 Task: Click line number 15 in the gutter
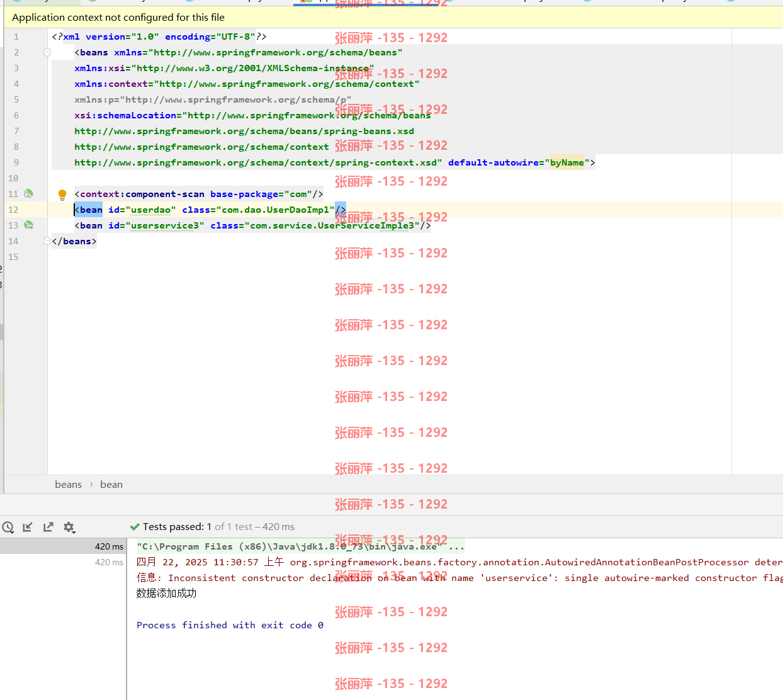(x=13, y=257)
